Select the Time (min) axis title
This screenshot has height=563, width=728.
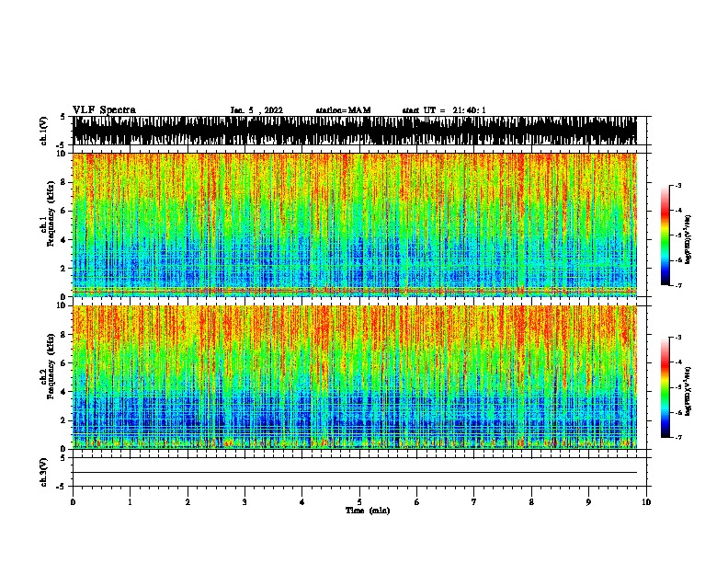click(x=368, y=511)
